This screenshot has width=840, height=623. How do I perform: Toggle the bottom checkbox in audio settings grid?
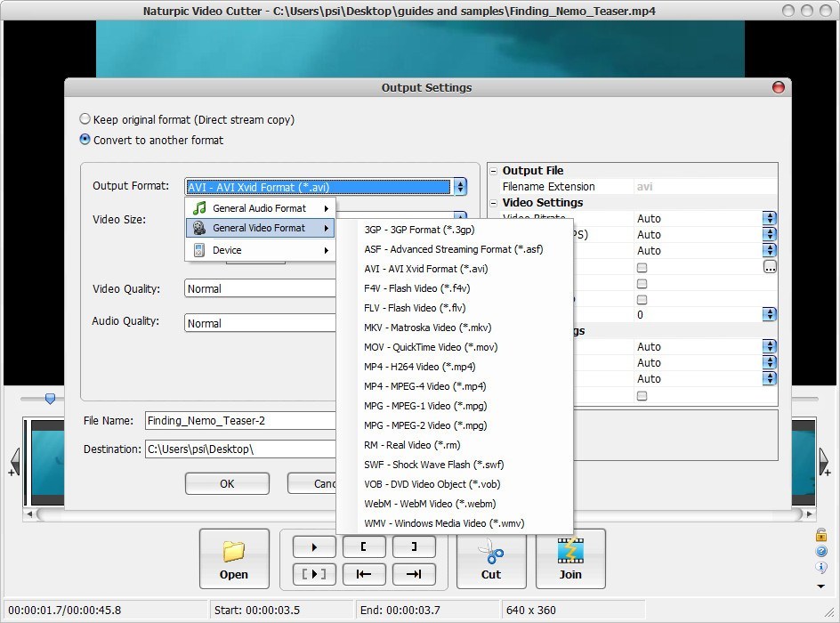pos(642,396)
